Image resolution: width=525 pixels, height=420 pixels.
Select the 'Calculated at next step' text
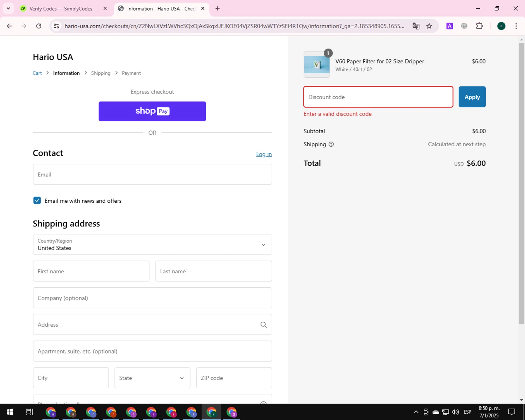pyautogui.click(x=457, y=144)
